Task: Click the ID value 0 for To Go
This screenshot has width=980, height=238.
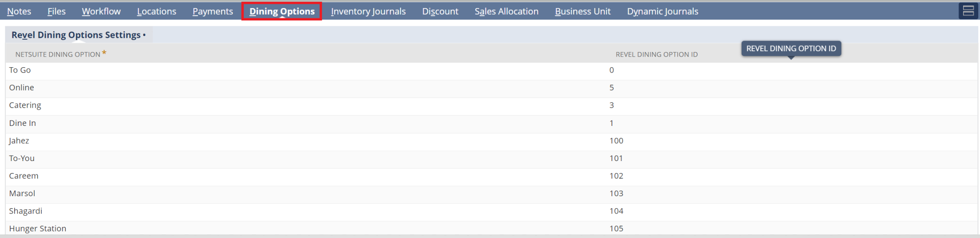Action: tap(611, 70)
